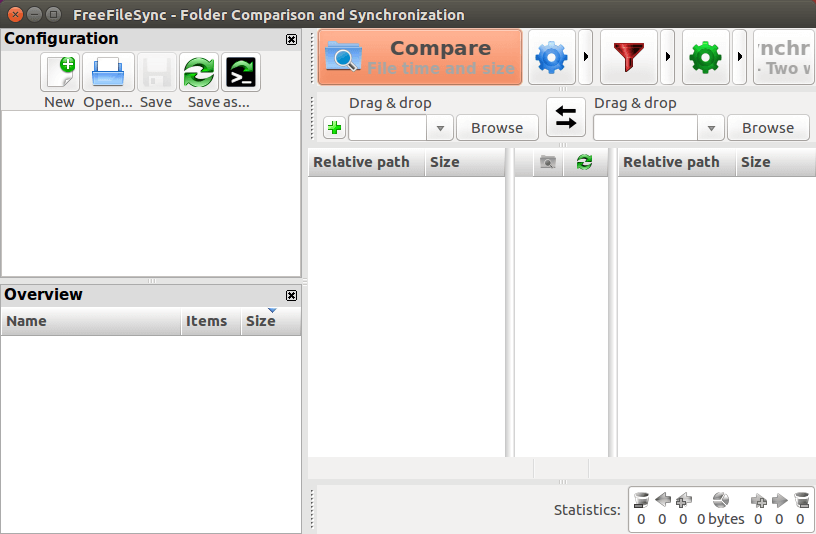
Task: Browse for the left folder
Action: coord(497,128)
